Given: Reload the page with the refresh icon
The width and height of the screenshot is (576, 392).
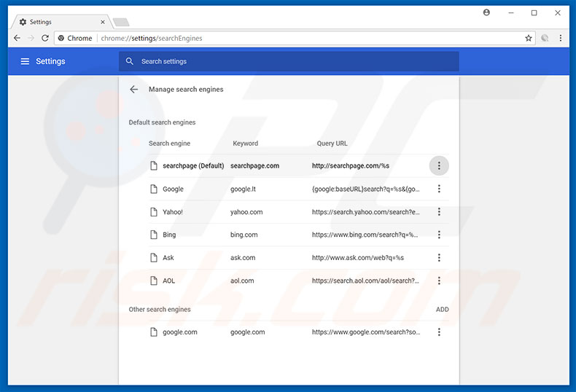Looking at the screenshot, I should coord(44,38).
